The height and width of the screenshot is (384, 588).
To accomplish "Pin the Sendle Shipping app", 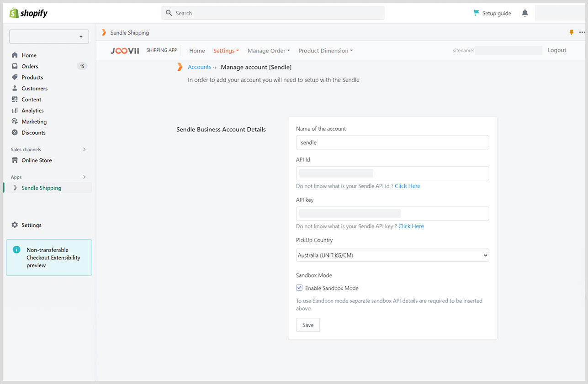I will coord(571,32).
